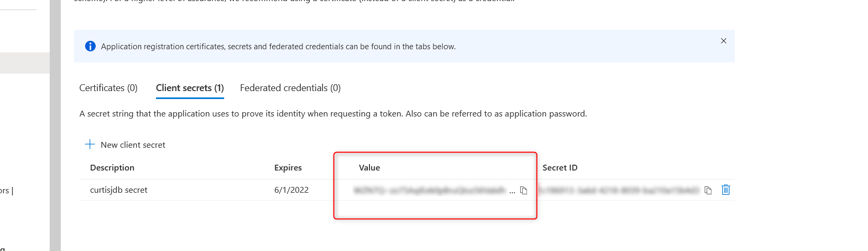Click the blue info icon in the banner
The image size is (868, 251).
[x=90, y=46]
